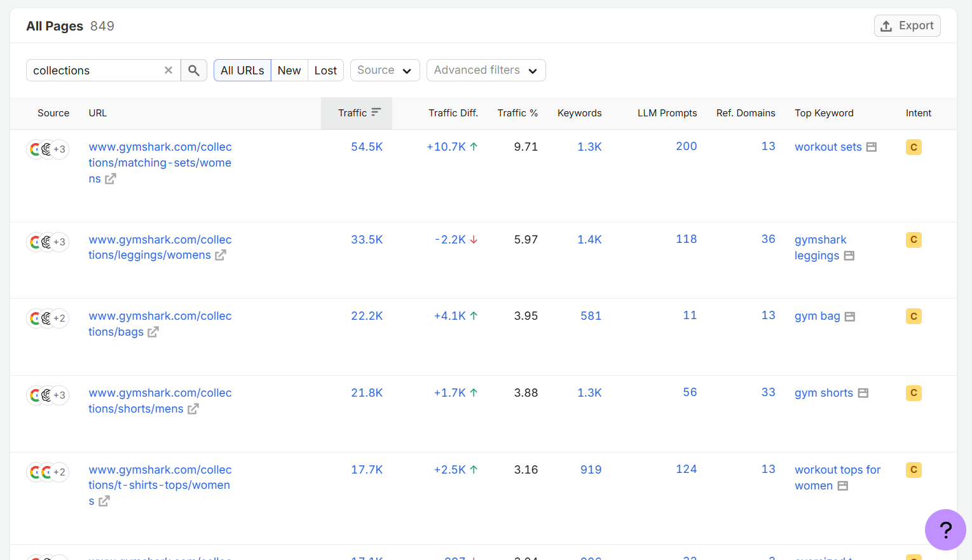Viewport: 972px width, 560px height.
Task: Click Commercial intent badge in gymshark leggings row
Action: tap(914, 240)
